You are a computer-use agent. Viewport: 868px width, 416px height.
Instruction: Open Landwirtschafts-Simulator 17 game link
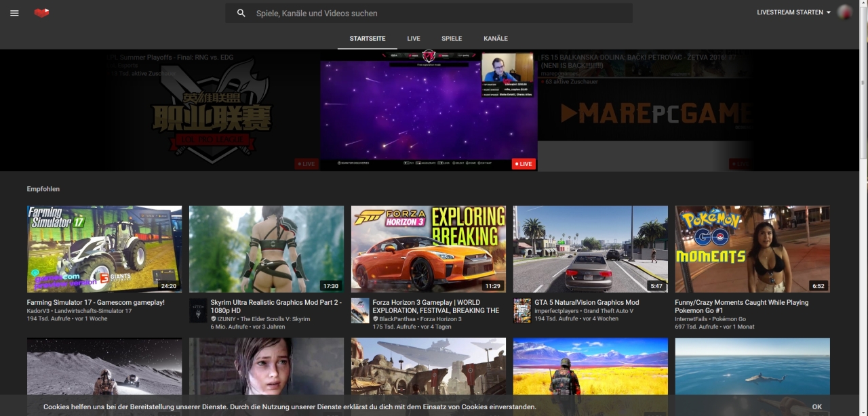[x=93, y=310]
